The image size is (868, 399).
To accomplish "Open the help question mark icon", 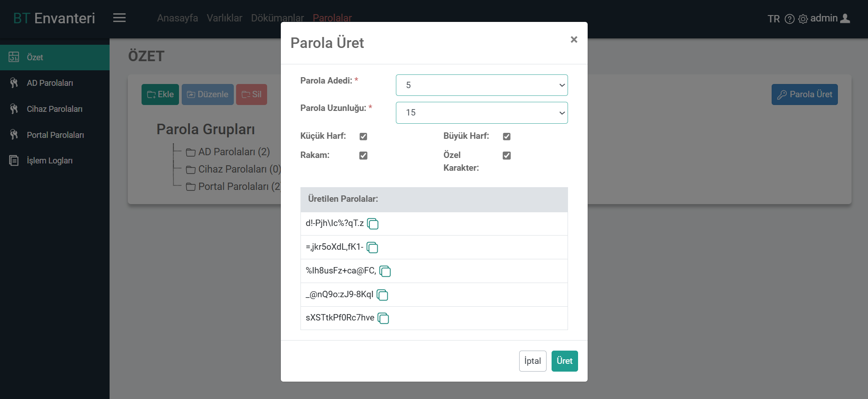I will 789,19.
